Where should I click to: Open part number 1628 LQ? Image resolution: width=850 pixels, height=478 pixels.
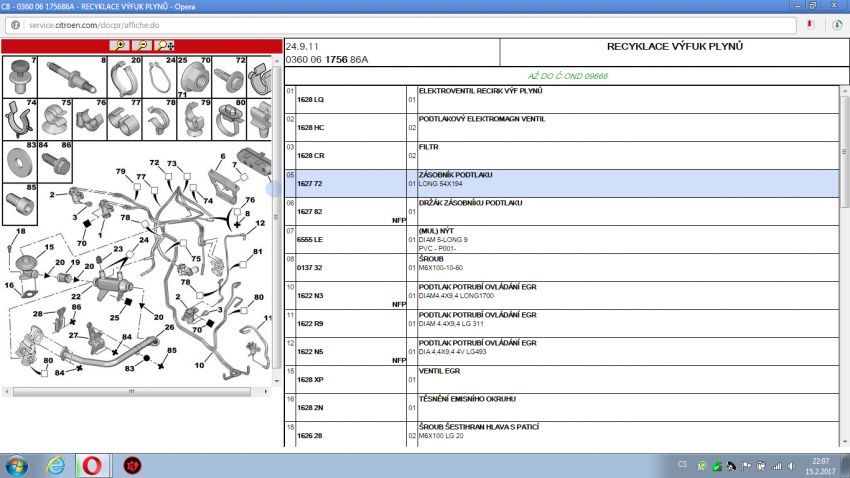(x=310, y=100)
